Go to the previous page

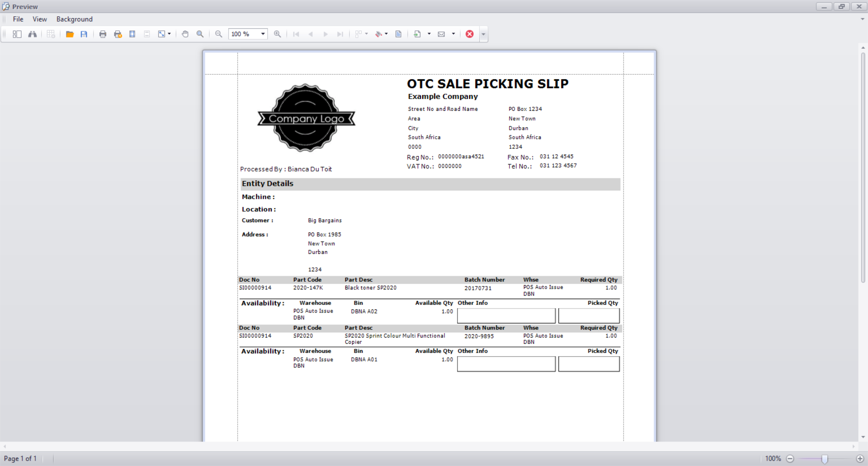(x=311, y=34)
